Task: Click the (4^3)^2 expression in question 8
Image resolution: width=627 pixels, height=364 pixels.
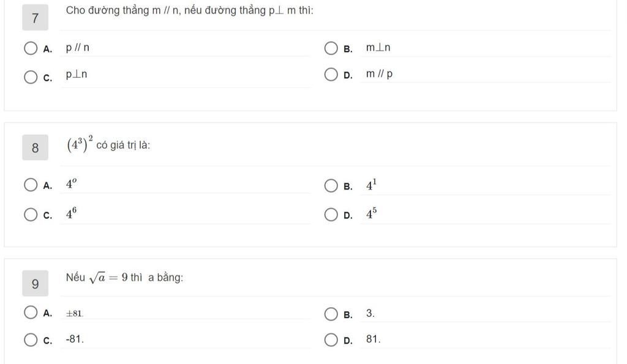Action: coord(80,144)
